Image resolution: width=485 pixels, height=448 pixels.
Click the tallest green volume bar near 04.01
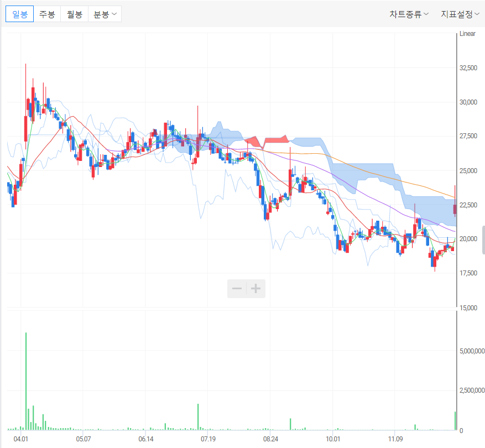[26, 382]
